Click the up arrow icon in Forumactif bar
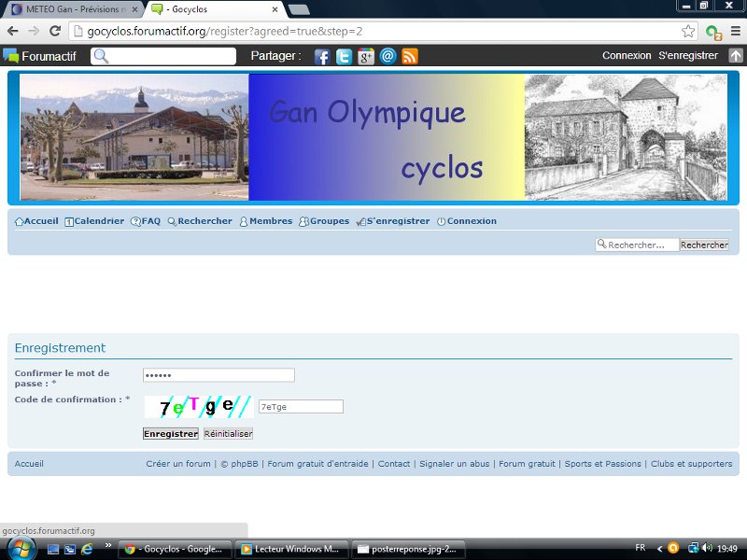Image resolution: width=747 pixels, height=560 pixels. click(736, 56)
